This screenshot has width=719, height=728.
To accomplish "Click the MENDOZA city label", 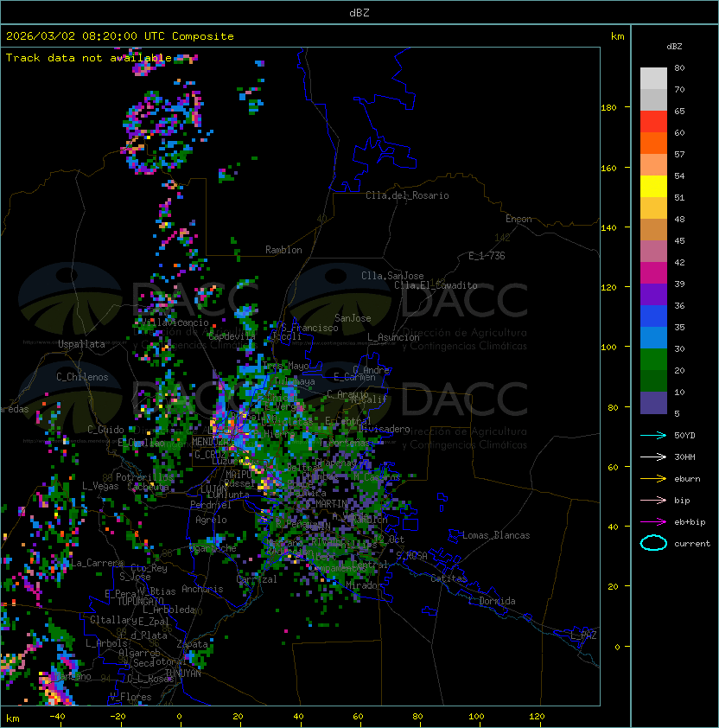I will point(210,442).
